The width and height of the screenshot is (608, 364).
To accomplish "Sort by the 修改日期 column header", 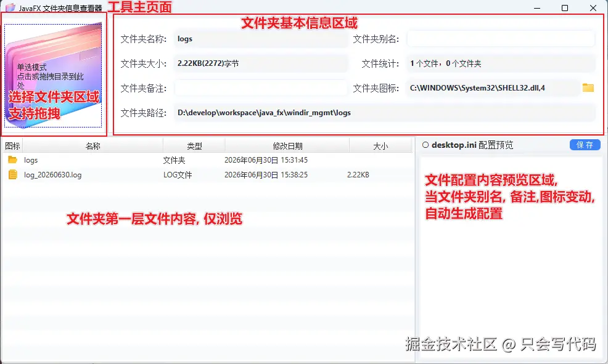I will tap(287, 146).
